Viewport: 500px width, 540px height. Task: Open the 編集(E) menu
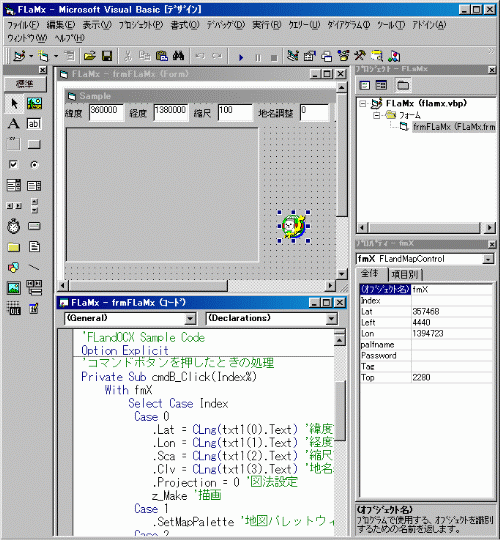click(x=61, y=25)
